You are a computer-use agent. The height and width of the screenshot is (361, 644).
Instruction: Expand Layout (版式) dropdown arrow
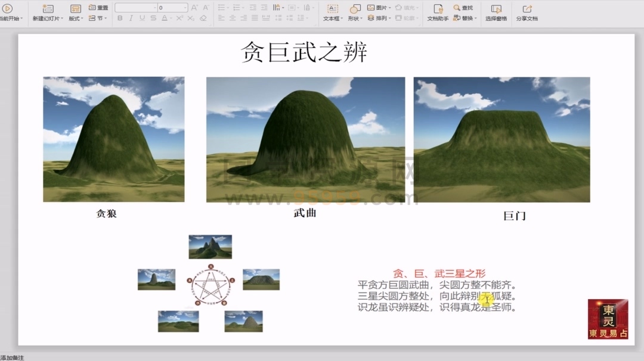point(82,18)
